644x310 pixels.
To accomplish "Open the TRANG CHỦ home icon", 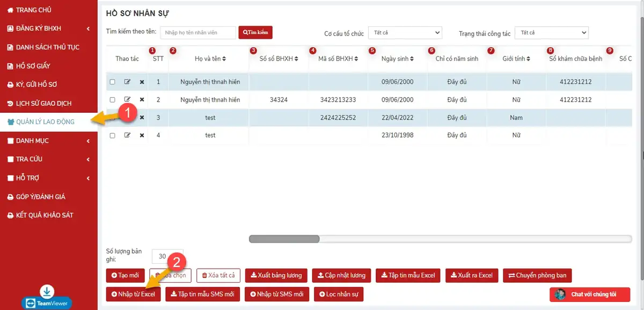I will (10, 10).
